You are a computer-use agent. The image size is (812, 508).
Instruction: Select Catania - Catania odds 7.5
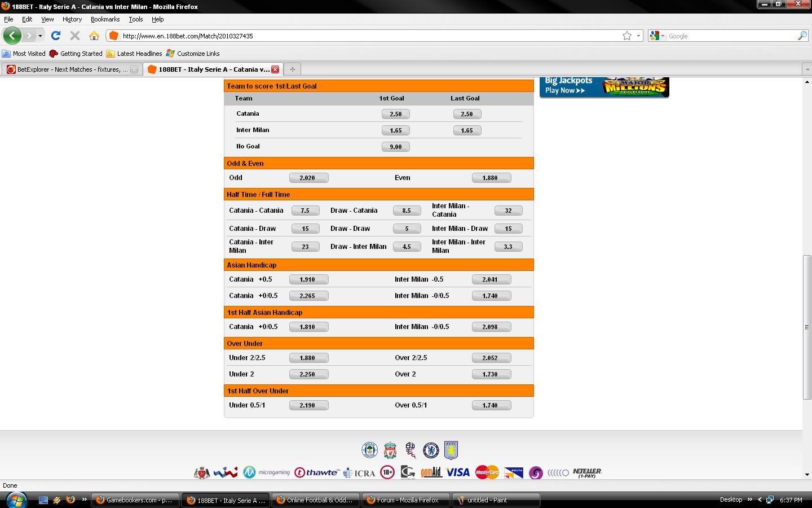[x=305, y=211]
